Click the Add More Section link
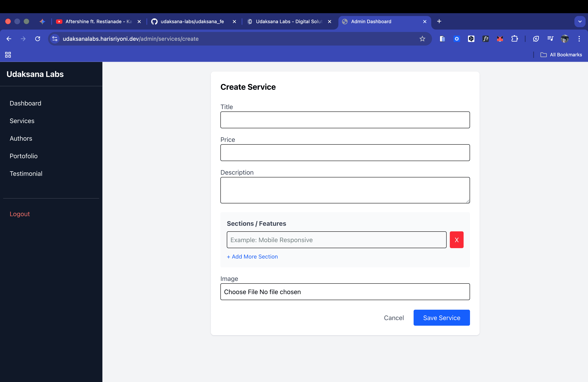Screen dimensions: 588x382 click(252, 256)
